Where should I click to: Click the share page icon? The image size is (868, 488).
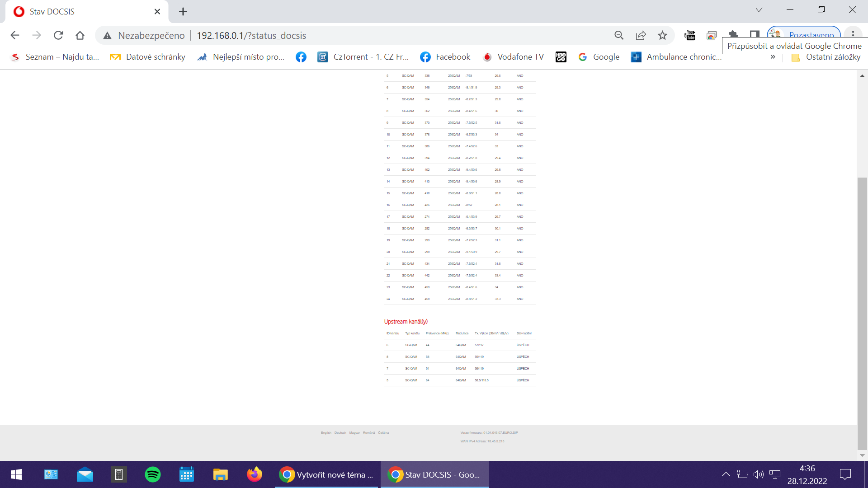(641, 35)
